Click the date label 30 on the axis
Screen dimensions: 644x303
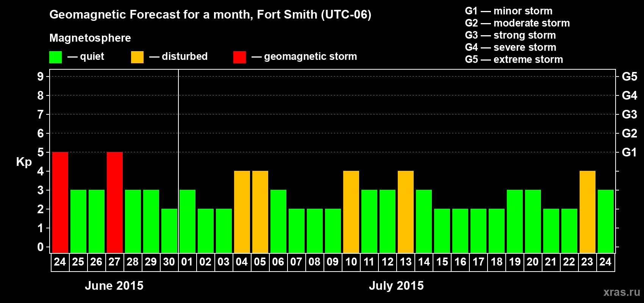pyautogui.click(x=169, y=262)
